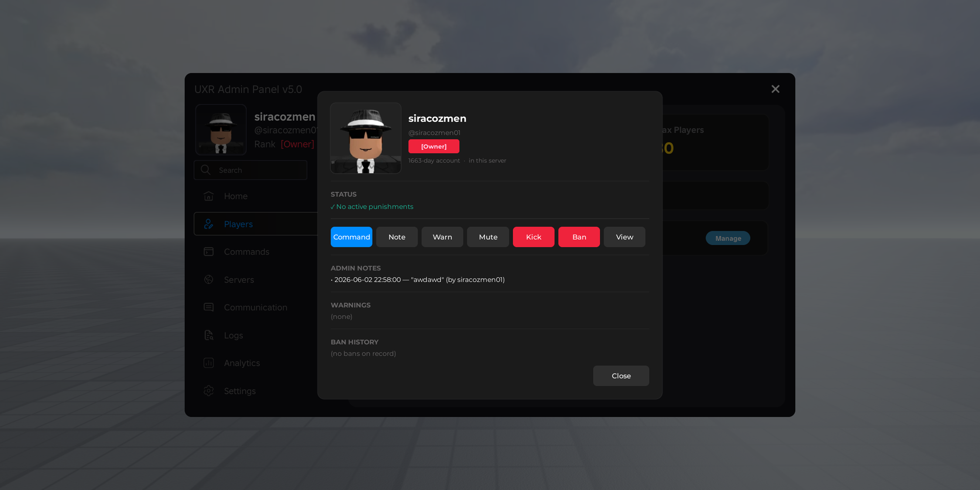Open the Communication section

(x=256, y=307)
